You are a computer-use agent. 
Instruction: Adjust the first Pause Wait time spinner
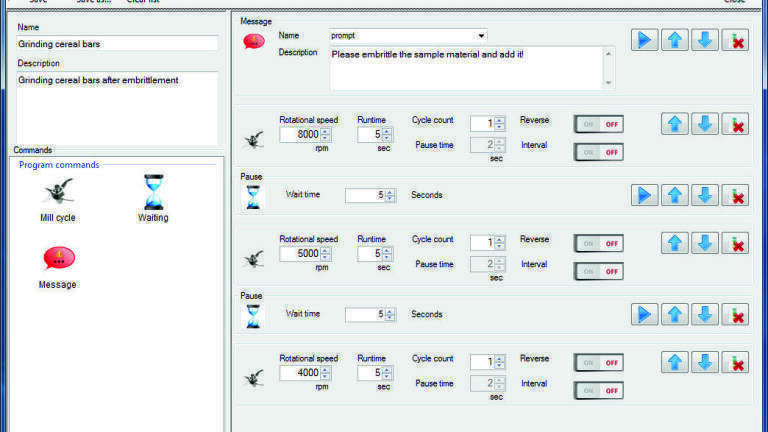click(x=390, y=195)
